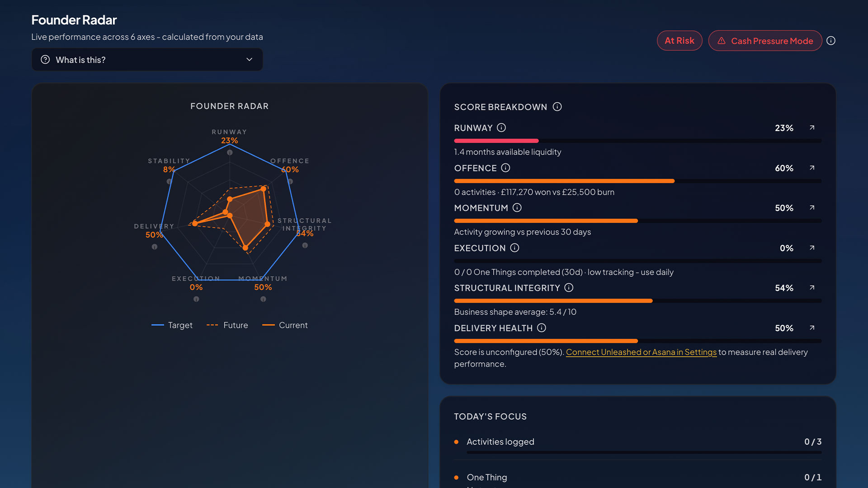The image size is (868, 488).
Task: Click the Founder Radar page title
Action: coord(74,20)
